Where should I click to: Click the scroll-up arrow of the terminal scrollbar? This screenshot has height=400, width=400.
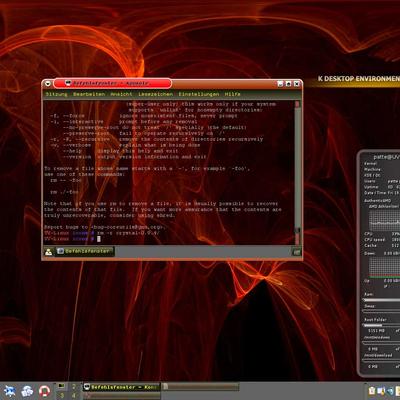pyautogui.click(x=297, y=104)
